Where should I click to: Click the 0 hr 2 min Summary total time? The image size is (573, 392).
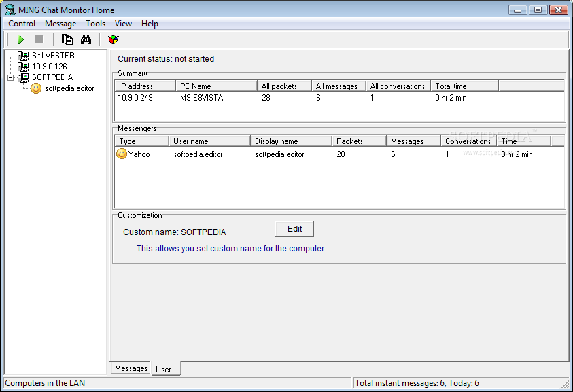tap(451, 98)
